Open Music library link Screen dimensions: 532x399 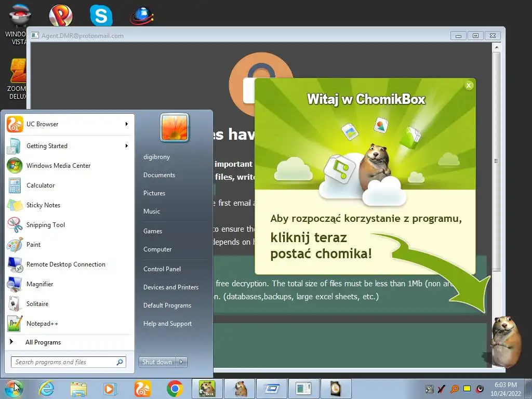pyautogui.click(x=152, y=211)
